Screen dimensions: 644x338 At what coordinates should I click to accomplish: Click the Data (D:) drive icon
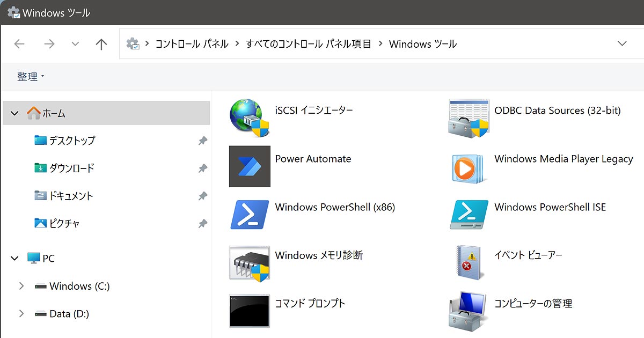[41, 314]
